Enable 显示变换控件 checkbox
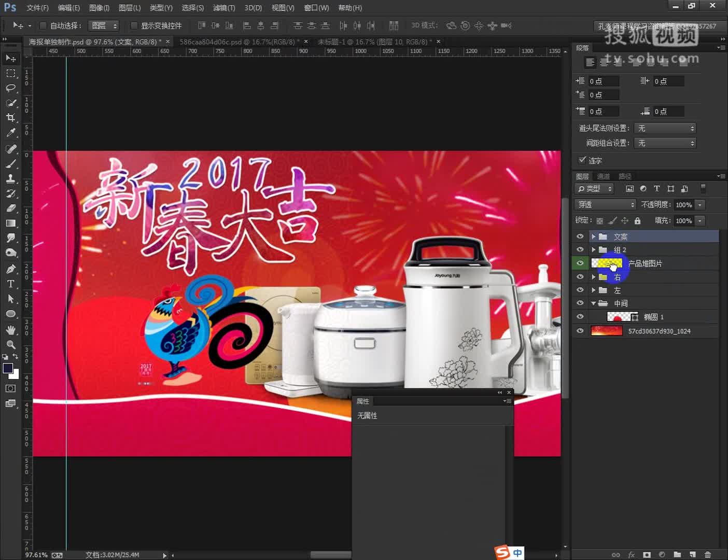This screenshot has height=560, width=728. pyautogui.click(x=134, y=25)
